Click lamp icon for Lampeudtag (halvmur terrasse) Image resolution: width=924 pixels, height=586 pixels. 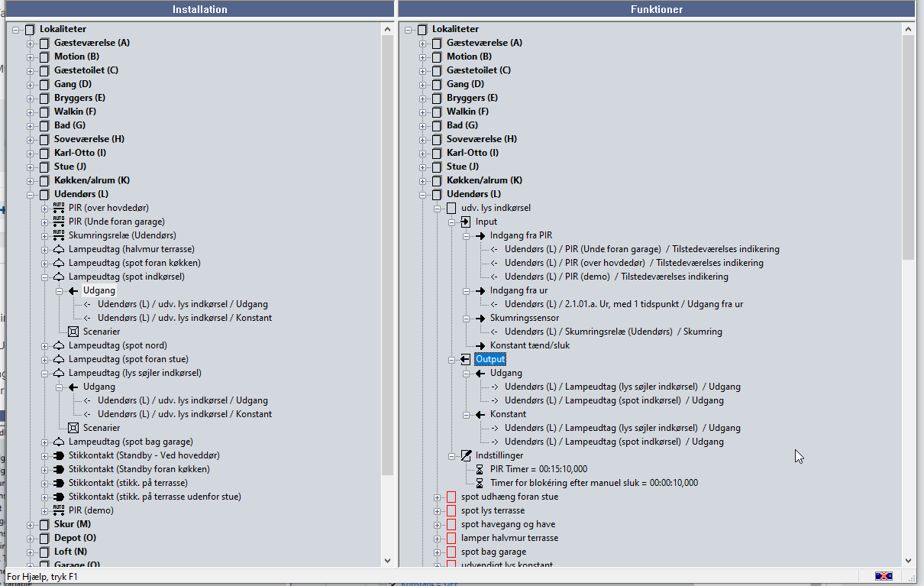[x=59, y=249]
